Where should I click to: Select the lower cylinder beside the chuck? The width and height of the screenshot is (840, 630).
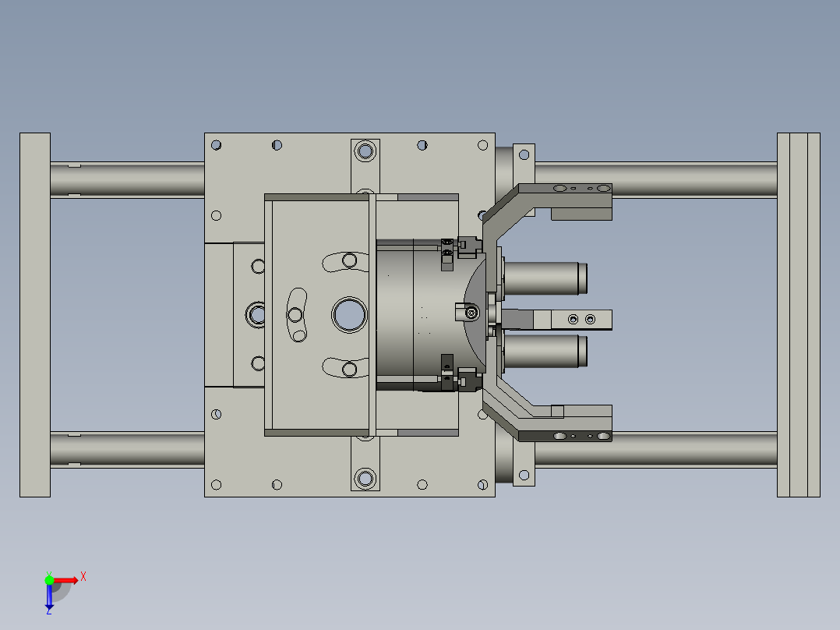[545, 351]
